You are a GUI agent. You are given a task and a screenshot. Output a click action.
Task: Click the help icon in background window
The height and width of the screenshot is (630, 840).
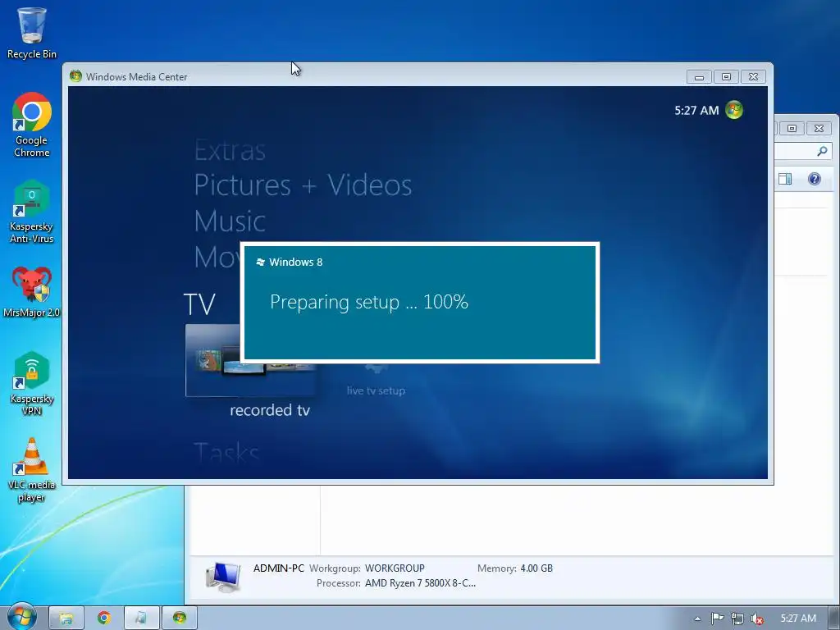click(x=815, y=179)
